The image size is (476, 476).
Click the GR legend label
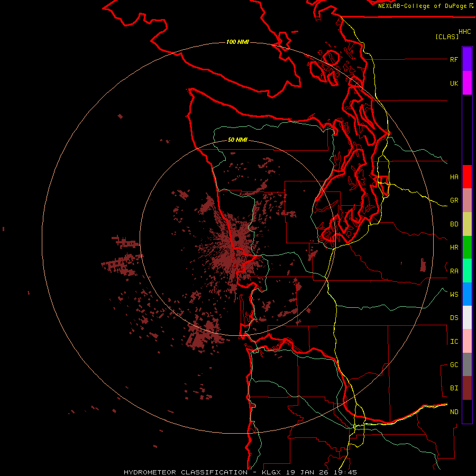(454, 200)
